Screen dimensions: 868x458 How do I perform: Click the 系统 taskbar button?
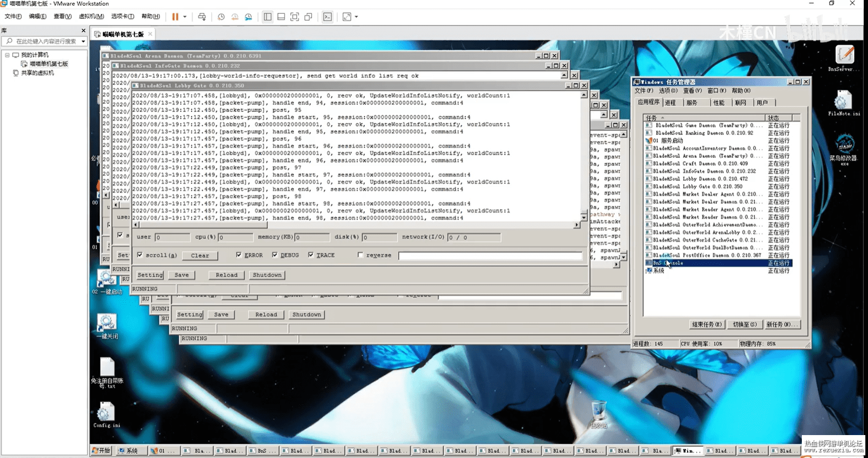click(131, 451)
